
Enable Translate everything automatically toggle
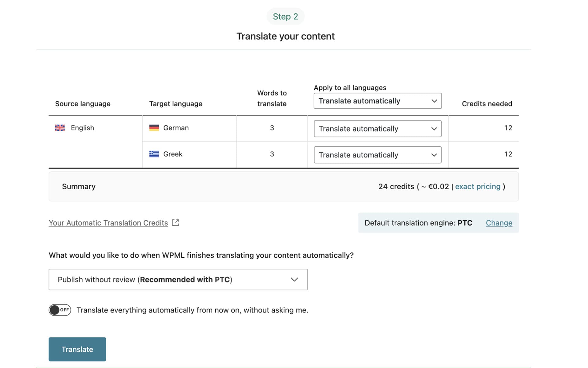(x=60, y=310)
